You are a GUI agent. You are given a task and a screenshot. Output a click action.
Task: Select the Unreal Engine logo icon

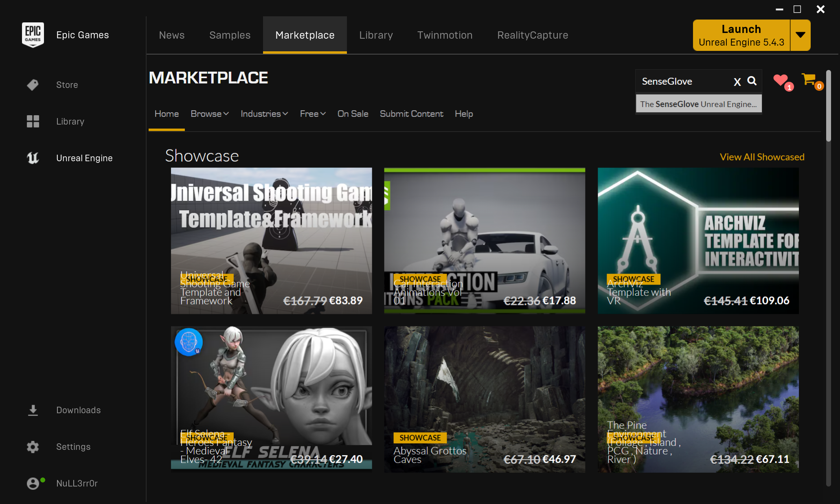click(33, 158)
